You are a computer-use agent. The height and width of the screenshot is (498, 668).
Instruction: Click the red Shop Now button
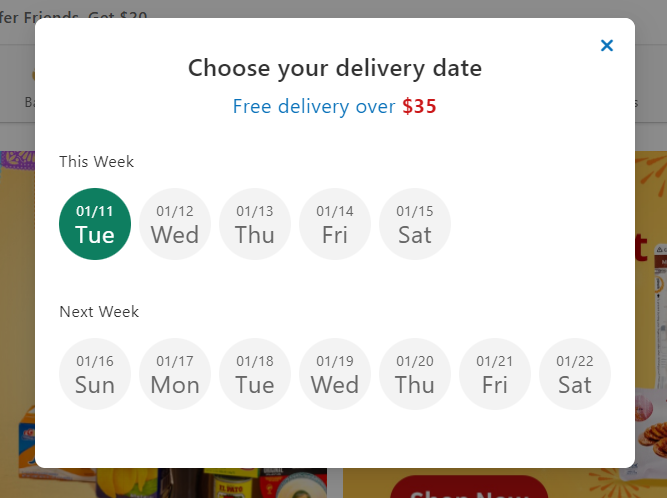coord(469,487)
